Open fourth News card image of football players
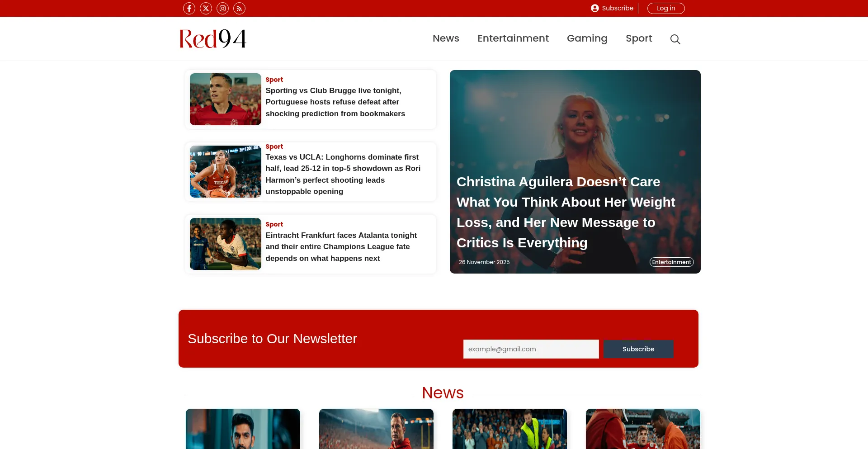868x449 pixels. [643, 429]
